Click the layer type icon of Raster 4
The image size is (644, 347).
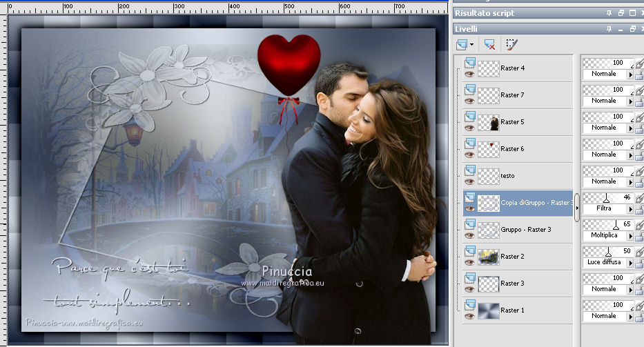pyautogui.click(x=470, y=62)
